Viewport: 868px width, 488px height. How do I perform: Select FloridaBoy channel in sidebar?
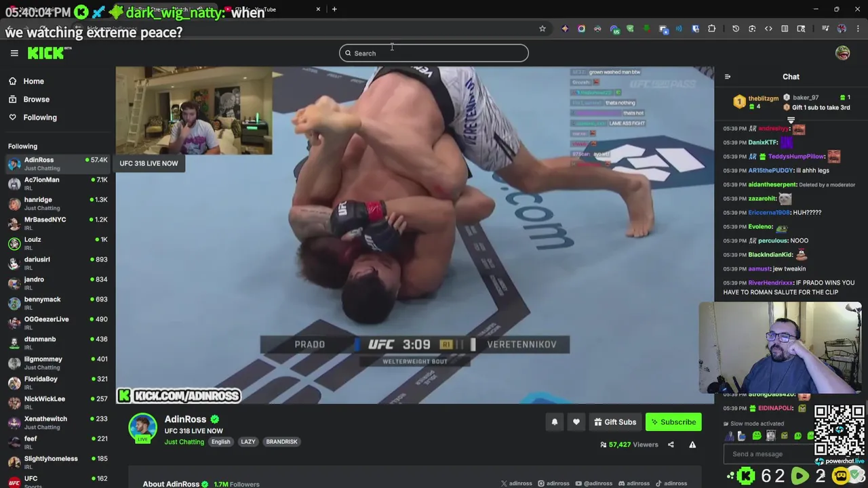pyautogui.click(x=58, y=382)
